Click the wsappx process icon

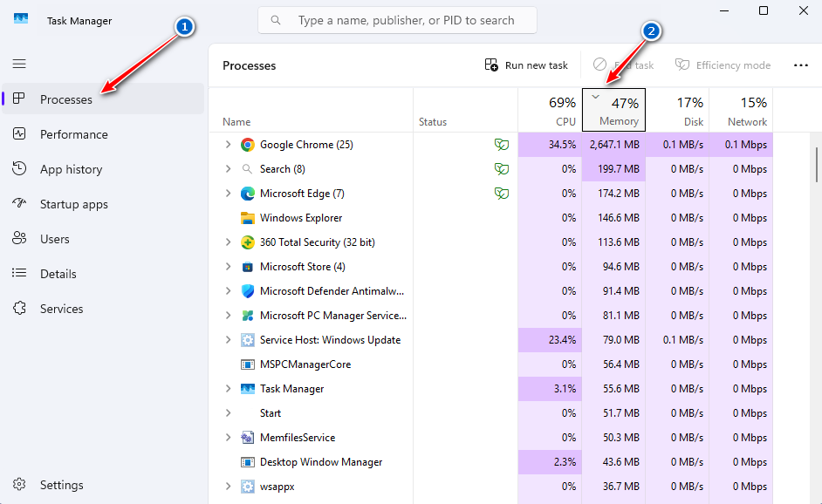point(248,487)
